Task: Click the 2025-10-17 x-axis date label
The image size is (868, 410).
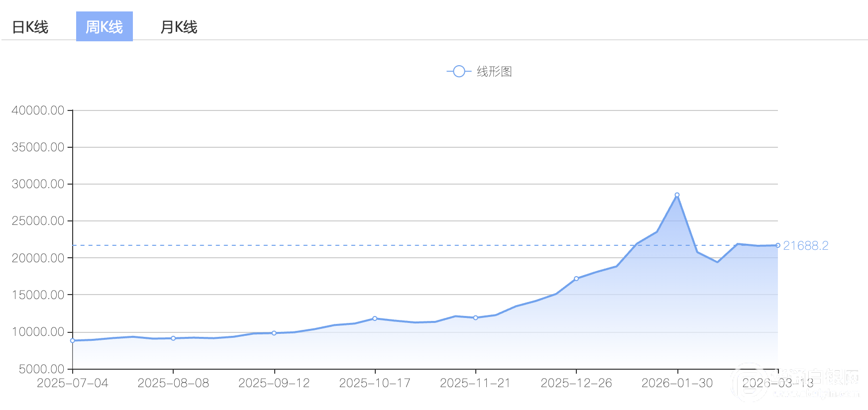Action: 375,383
